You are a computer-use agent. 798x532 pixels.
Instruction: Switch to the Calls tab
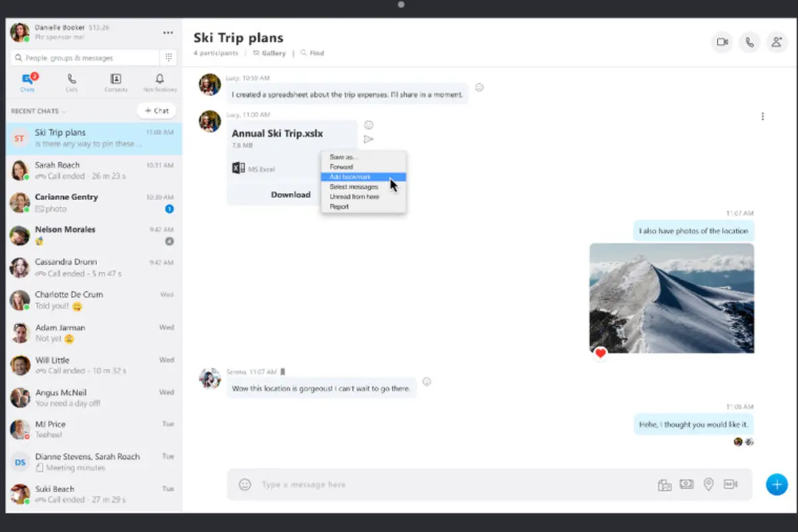pyautogui.click(x=72, y=83)
